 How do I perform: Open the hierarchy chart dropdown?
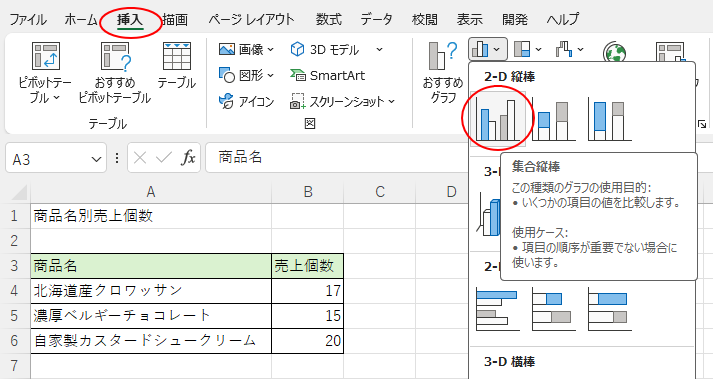528,49
